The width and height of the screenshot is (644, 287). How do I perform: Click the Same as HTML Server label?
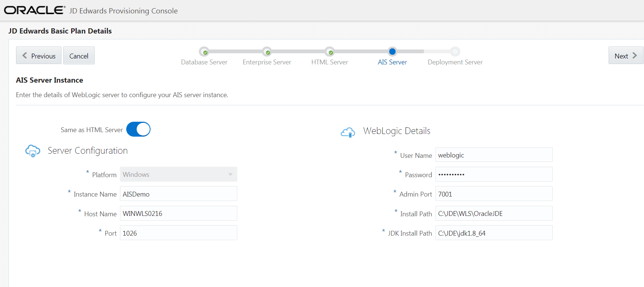click(92, 130)
